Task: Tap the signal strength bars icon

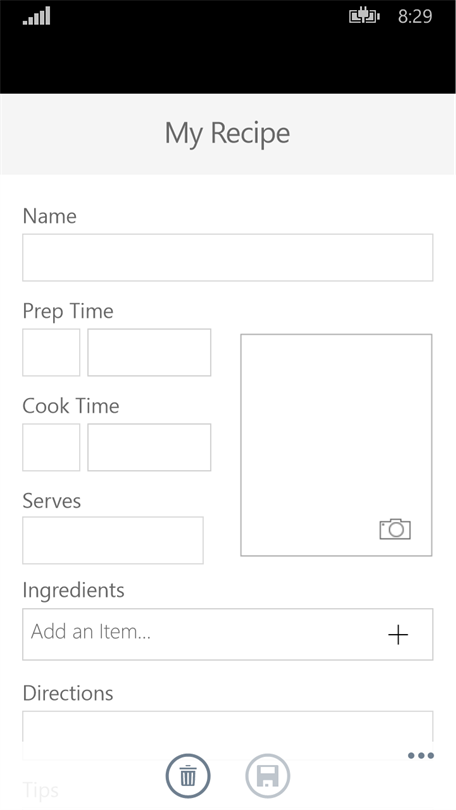Action: point(37,16)
